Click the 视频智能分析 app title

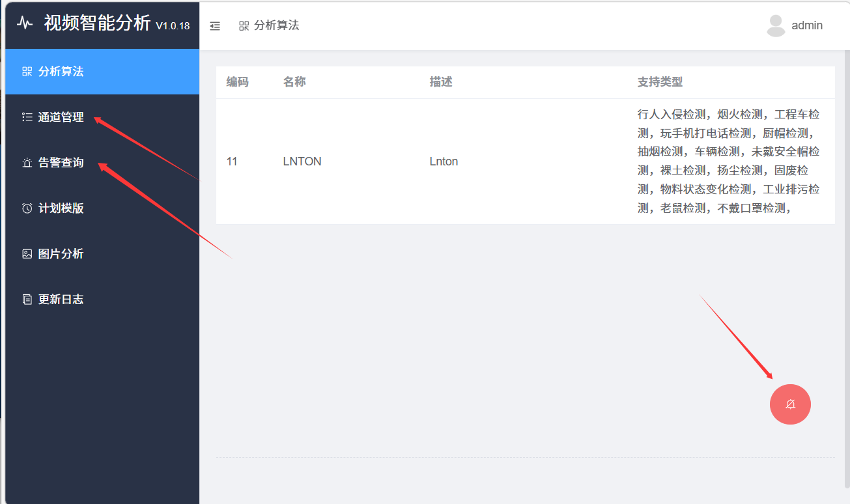(x=97, y=23)
